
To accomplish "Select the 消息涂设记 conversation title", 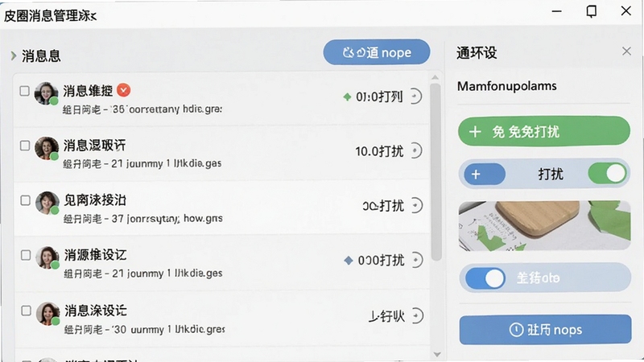I will click(96, 311).
